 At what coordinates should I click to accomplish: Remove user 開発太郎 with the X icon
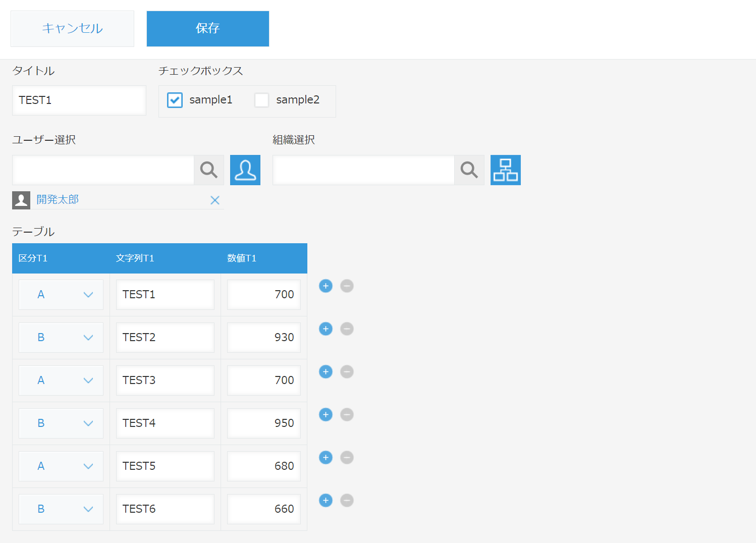pos(215,200)
